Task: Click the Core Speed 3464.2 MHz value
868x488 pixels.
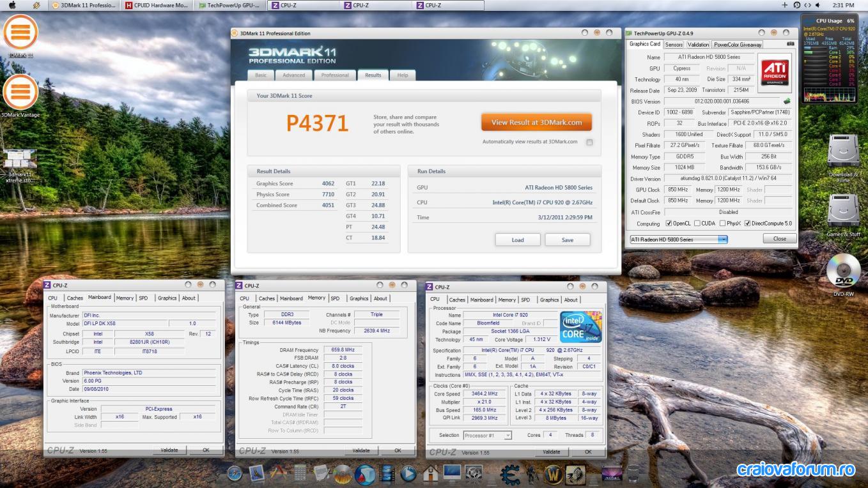Action: pos(483,394)
